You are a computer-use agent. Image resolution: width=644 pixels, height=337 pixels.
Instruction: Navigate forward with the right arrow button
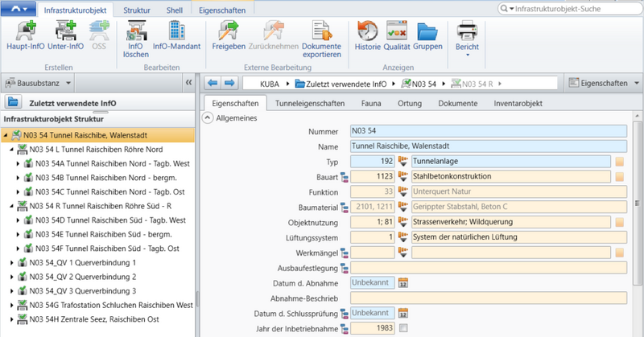click(229, 84)
